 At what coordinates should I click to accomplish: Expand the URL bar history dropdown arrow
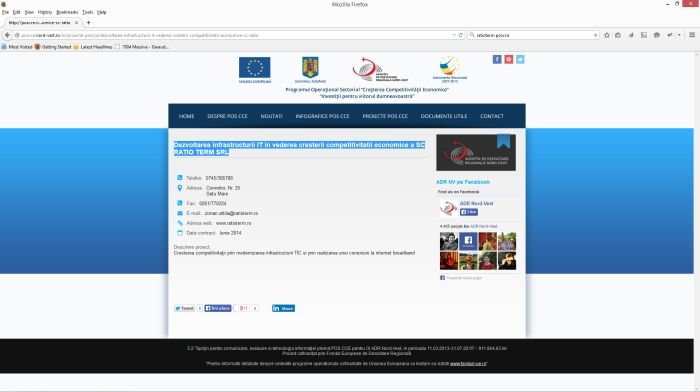click(454, 35)
